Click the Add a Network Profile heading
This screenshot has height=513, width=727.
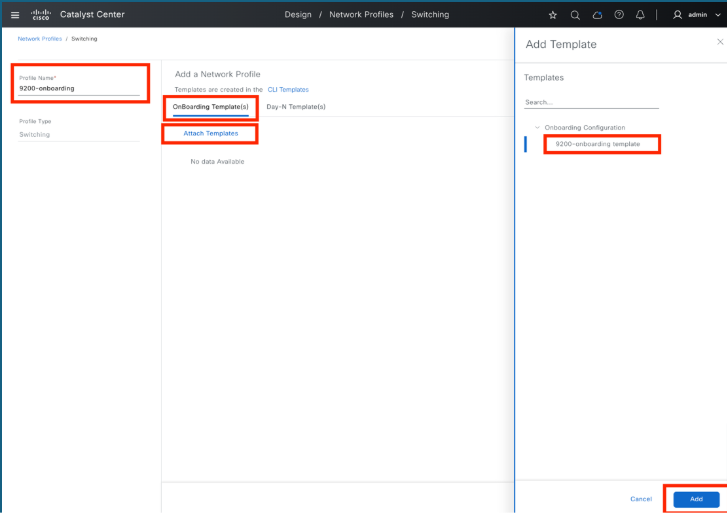217,74
